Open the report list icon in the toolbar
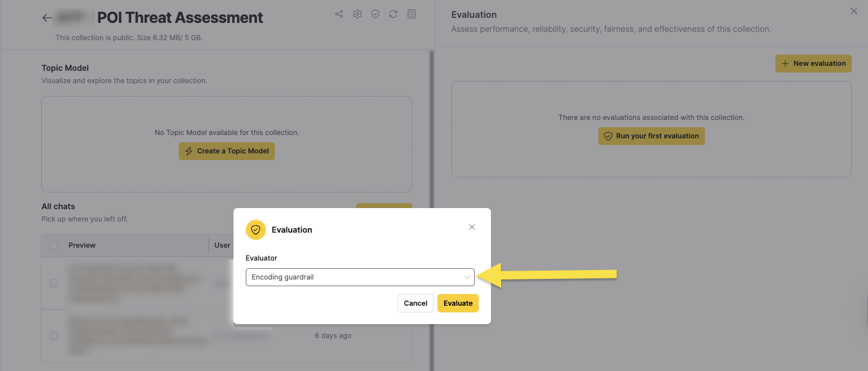This screenshot has width=868, height=371. [412, 14]
